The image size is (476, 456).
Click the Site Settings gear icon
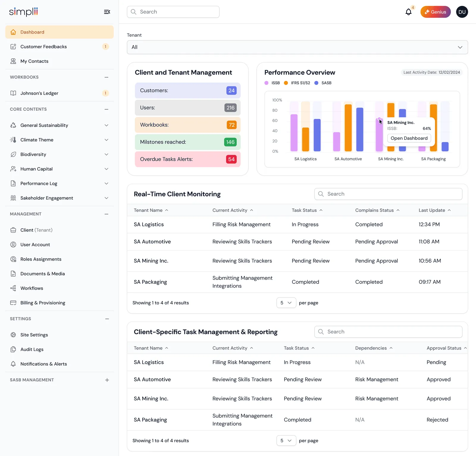pos(13,335)
